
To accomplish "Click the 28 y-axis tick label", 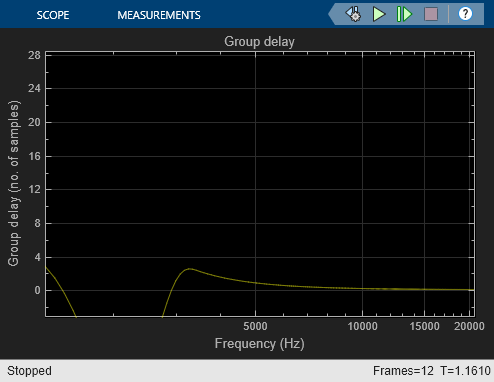I will coord(34,55).
